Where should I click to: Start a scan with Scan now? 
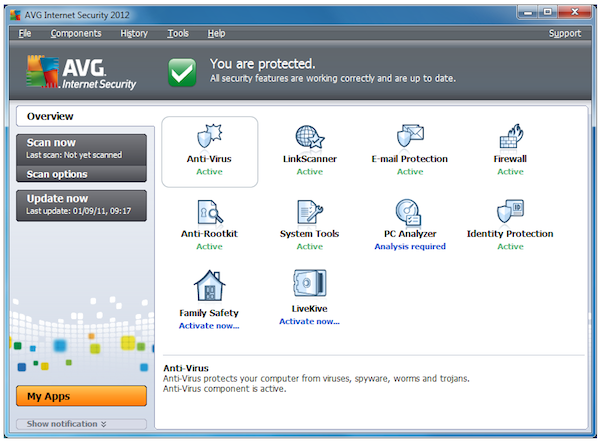pos(81,149)
